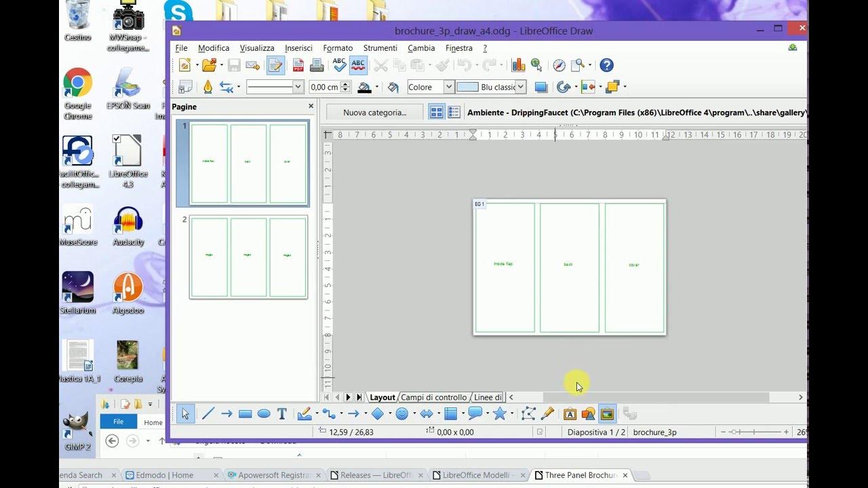The width and height of the screenshot is (868, 488).
Task: Expand the Blu classico color dropdown
Action: (521, 87)
